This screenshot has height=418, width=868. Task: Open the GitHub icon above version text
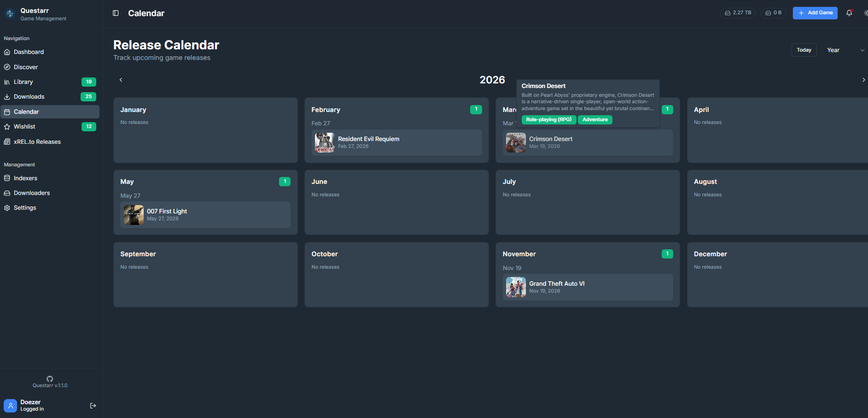coord(50,379)
